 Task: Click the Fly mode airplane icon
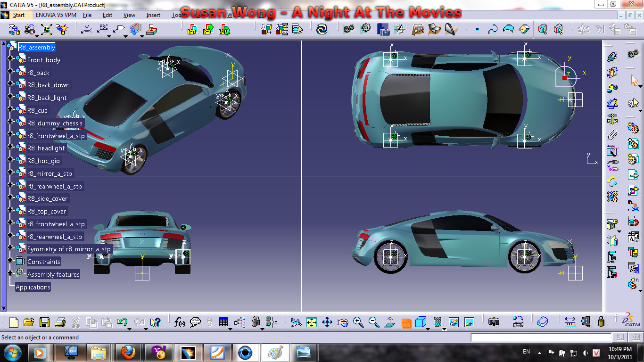pos(296,322)
